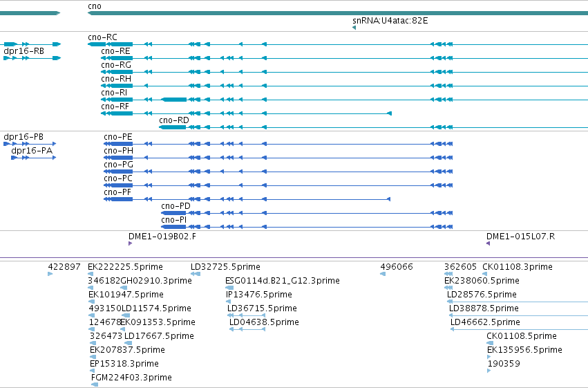The height and width of the screenshot is (388, 588).
Task: Select the cno gene label
Action: tap(95, 6)
